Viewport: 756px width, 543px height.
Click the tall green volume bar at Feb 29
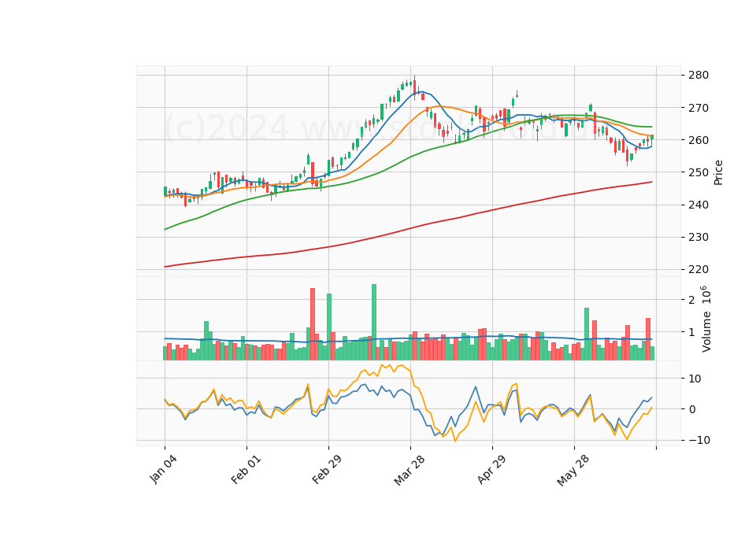(329, 327)
